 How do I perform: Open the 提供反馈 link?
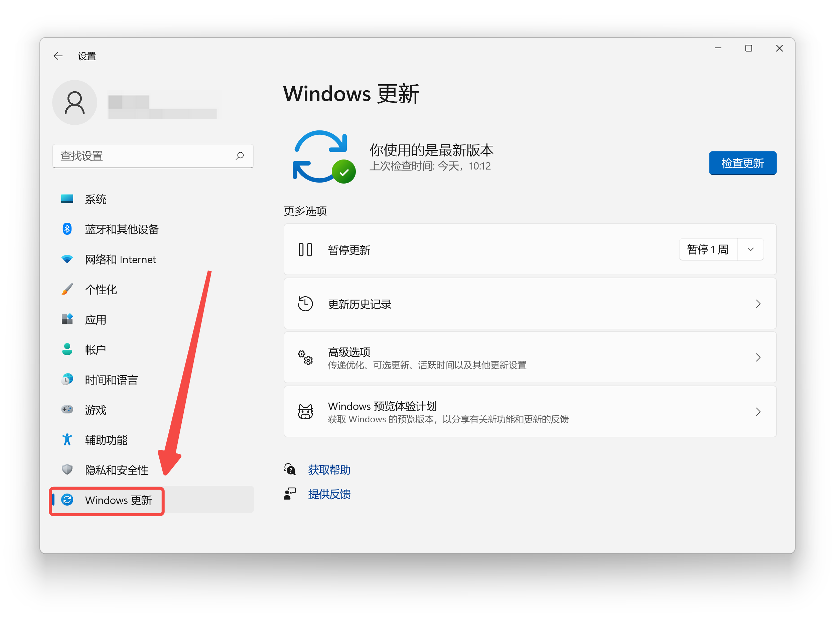tap(329, 494)
